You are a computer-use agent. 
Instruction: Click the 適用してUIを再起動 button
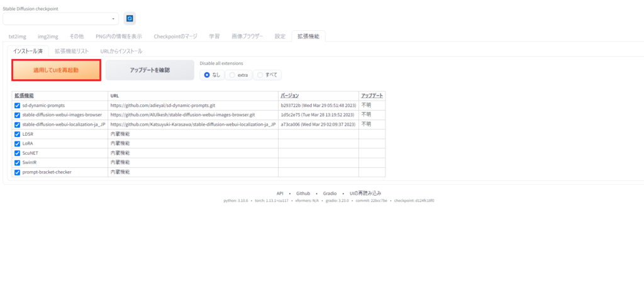(x=56, y=70)
